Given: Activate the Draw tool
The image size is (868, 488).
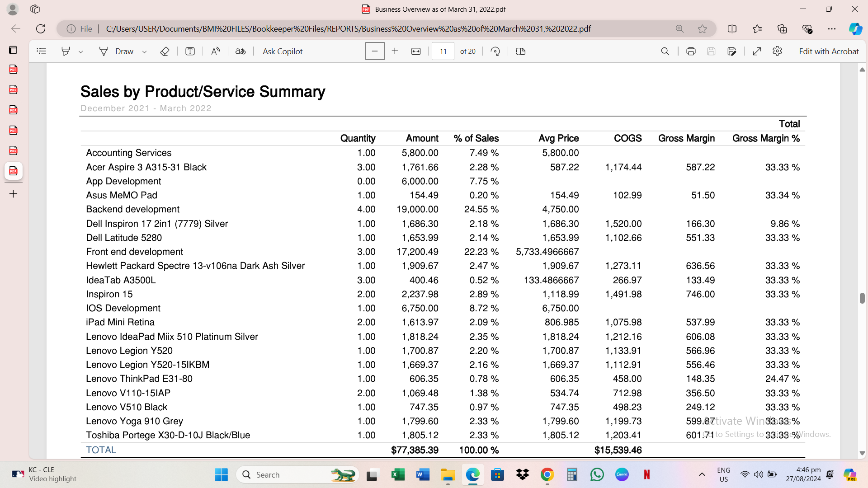Looking at the screenshot, I should pyautogui.click(x=116, y=51).
